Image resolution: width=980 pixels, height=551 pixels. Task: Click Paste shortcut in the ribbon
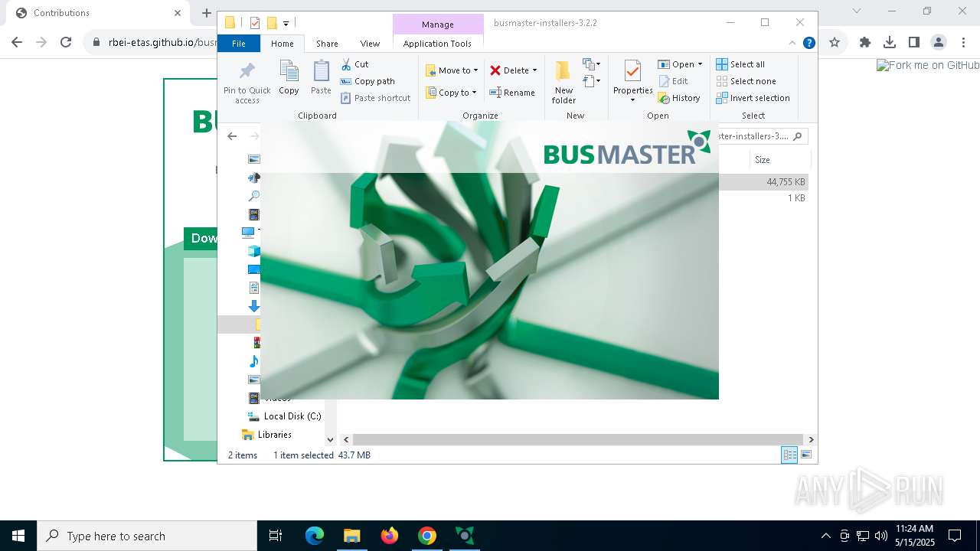[x=375, y=98]
